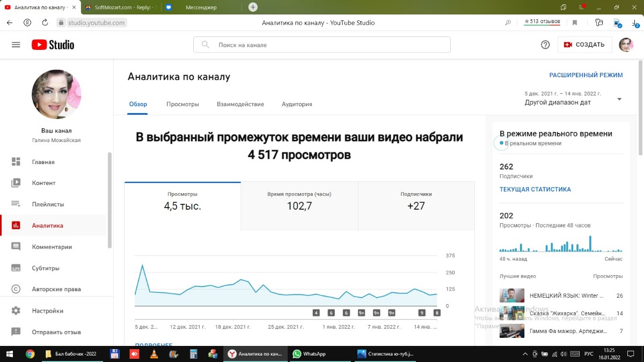Click the channel profile picture in sidebar

click(56, 94)
